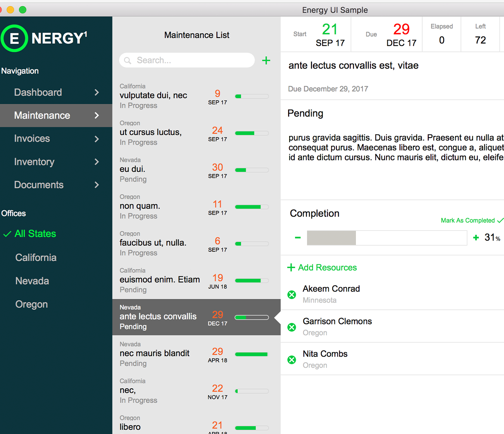Click the Completion progress bar
Viewport: 504px width, 434px height.
[x=387, y=238]
